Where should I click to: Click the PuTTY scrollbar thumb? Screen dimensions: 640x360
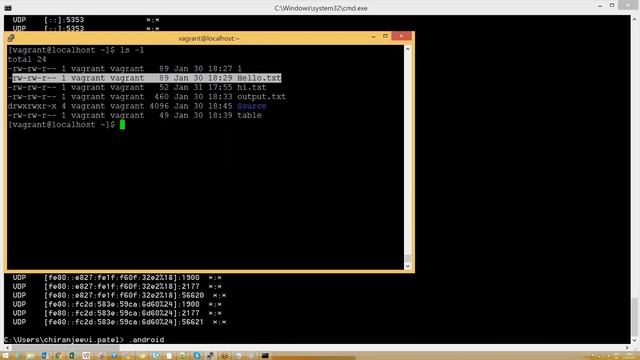point(407,258)
